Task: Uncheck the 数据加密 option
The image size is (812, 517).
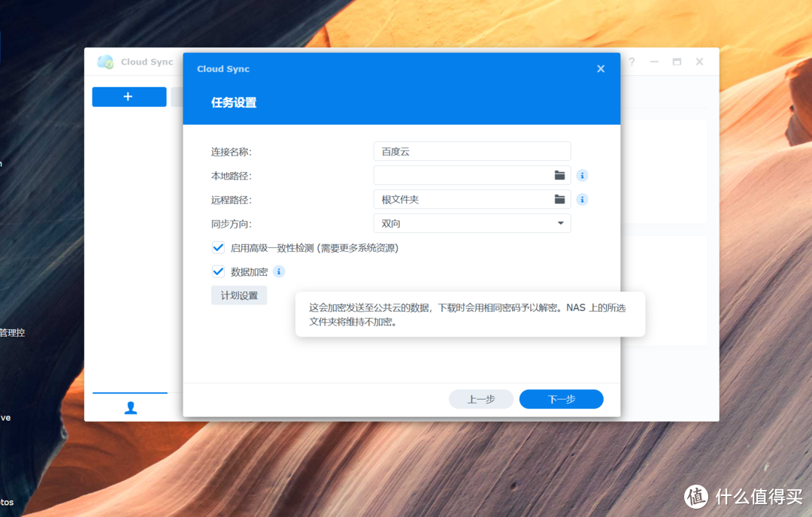Action: click(x=218, y=271)
